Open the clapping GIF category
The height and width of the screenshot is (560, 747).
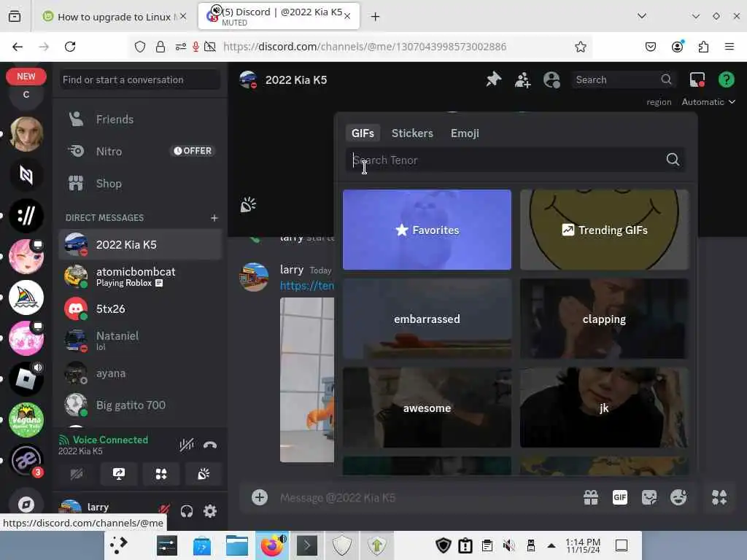604,319
